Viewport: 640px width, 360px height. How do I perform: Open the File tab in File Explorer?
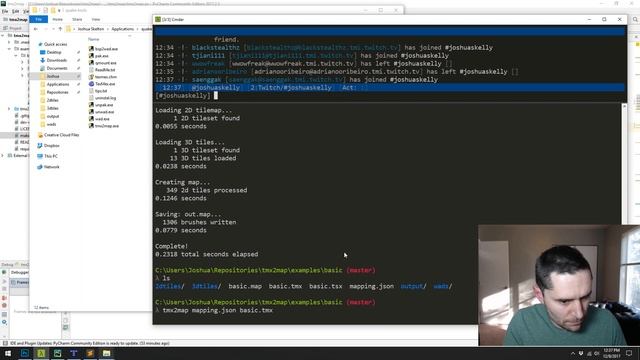coord(38,19)
